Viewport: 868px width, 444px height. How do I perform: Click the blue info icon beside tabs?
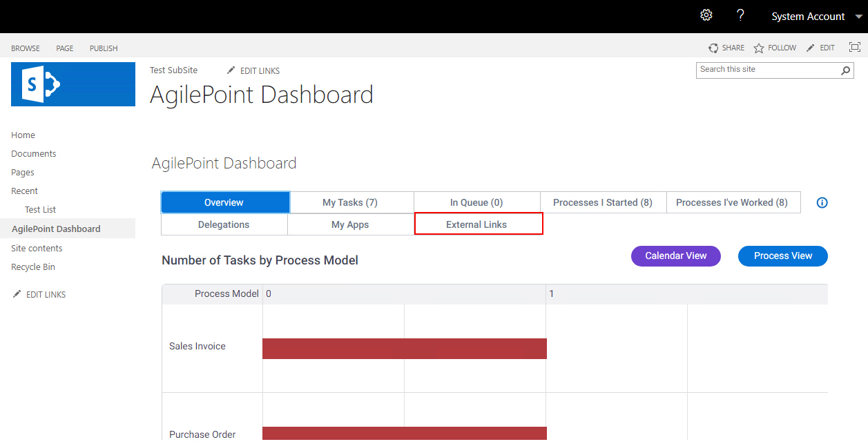(x=822, y=203)
